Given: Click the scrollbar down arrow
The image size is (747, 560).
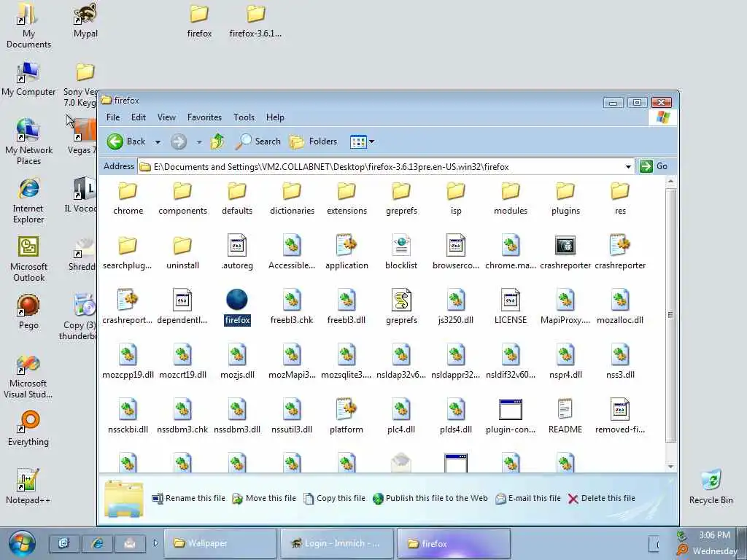Looking at the screenshot, I should point(670,467).
